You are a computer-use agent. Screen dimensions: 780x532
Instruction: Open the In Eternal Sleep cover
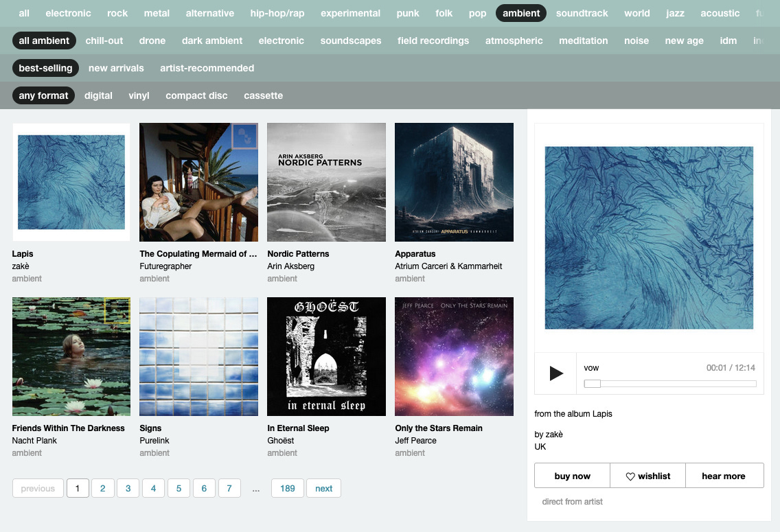(326, 356)
